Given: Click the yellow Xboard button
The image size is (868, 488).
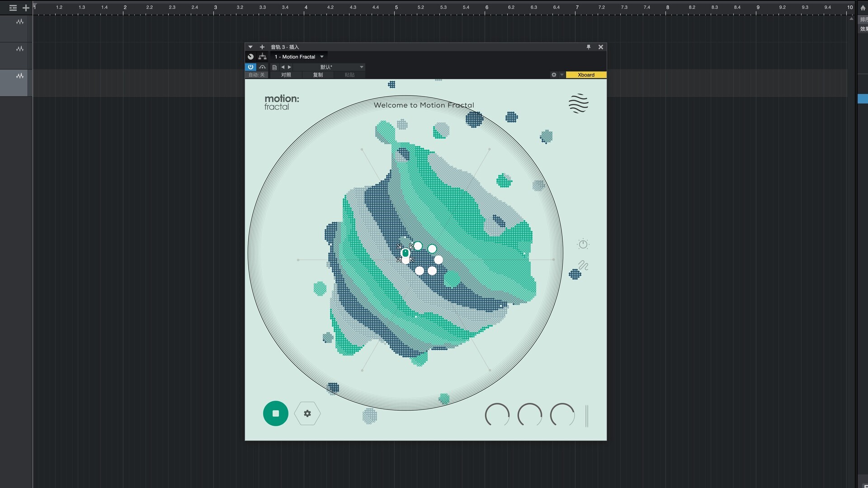Looking at the screenshot, I should 586,75.
